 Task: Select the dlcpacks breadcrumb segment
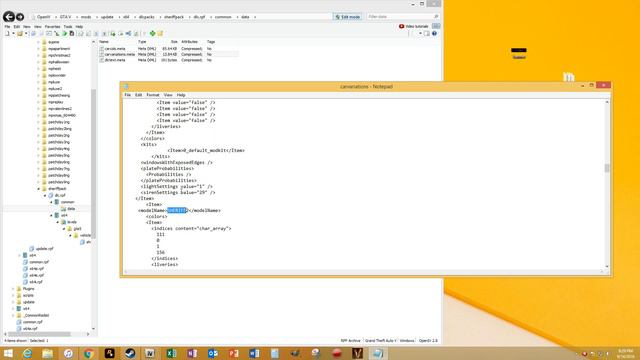click(x=147, y=17)
